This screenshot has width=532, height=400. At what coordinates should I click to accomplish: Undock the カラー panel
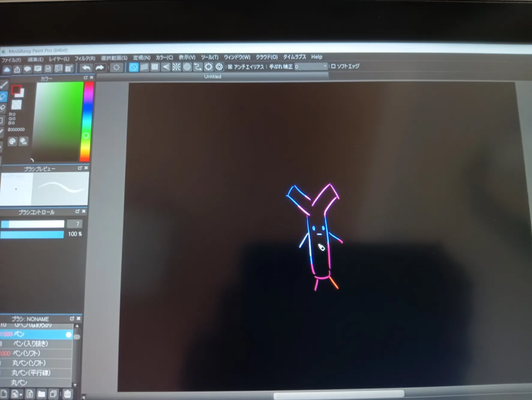pos(86,77)
